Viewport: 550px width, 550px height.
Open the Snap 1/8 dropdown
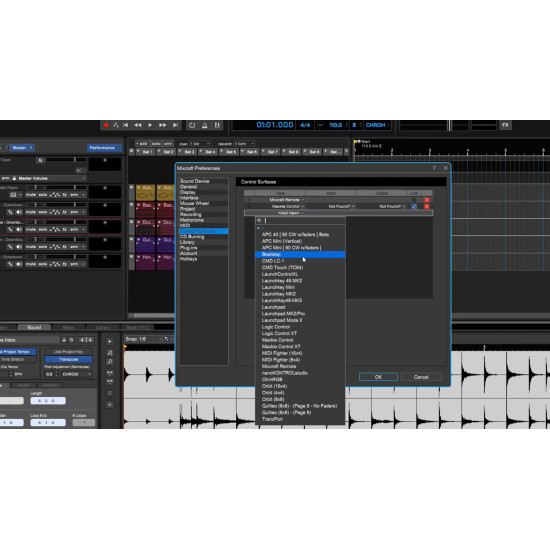pyautogui.click(x=143, y=339)
